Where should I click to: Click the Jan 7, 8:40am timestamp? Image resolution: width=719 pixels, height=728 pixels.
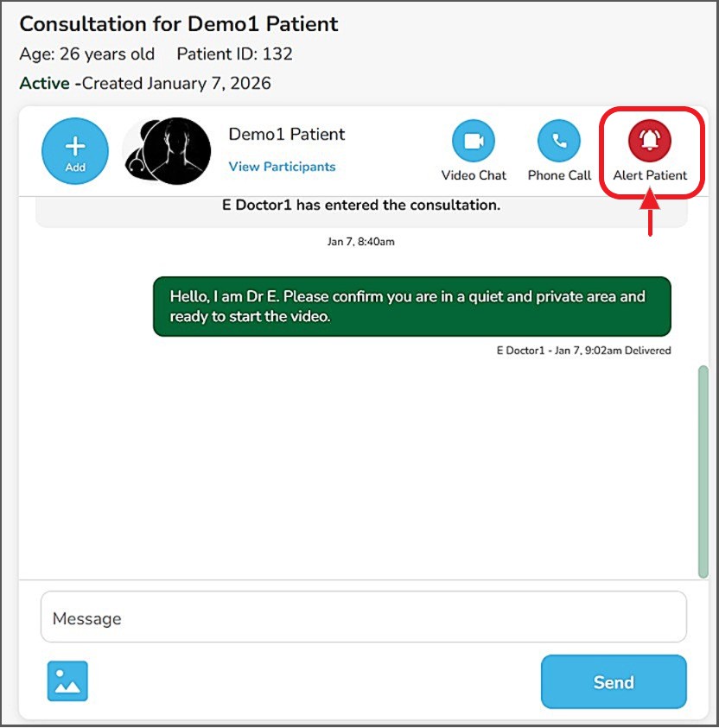pos(360,242)
